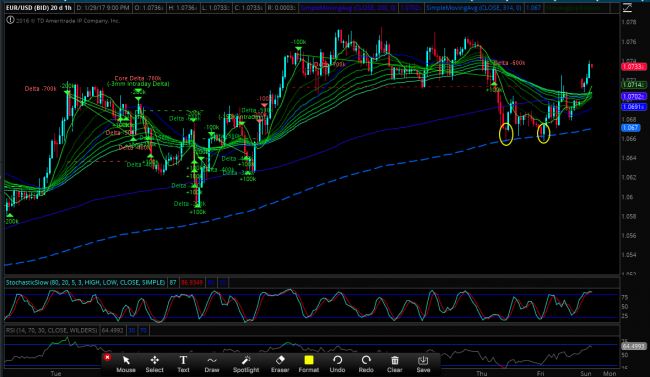Pick the Draw tool in annotation bar
Viewport: 650px width, 377px height.
point(212,364)
